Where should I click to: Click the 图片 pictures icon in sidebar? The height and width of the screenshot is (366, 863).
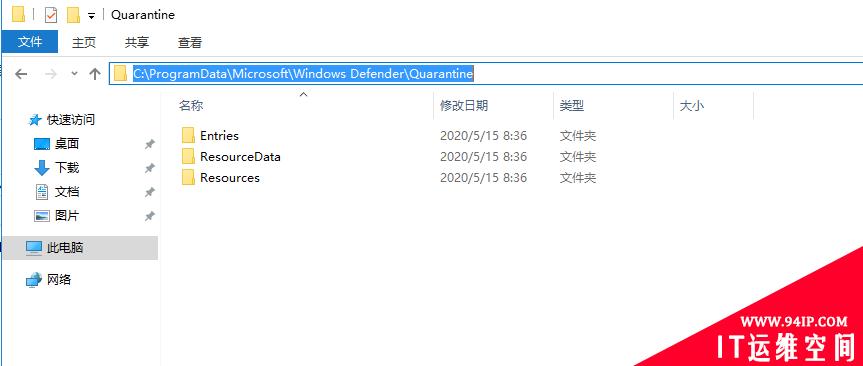[42, 216]
